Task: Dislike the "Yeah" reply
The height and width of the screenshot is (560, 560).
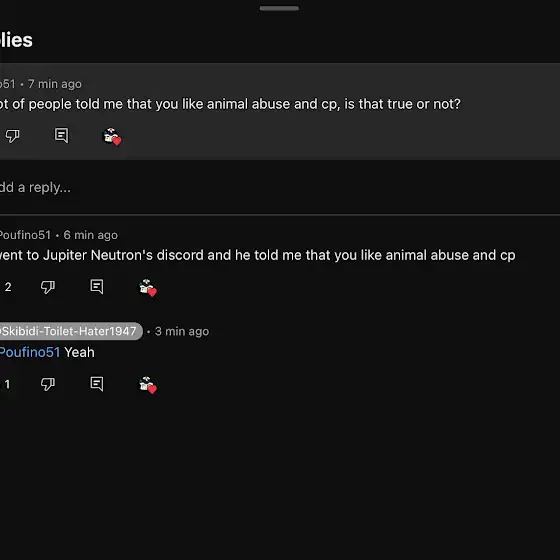Action: [48, 384]
